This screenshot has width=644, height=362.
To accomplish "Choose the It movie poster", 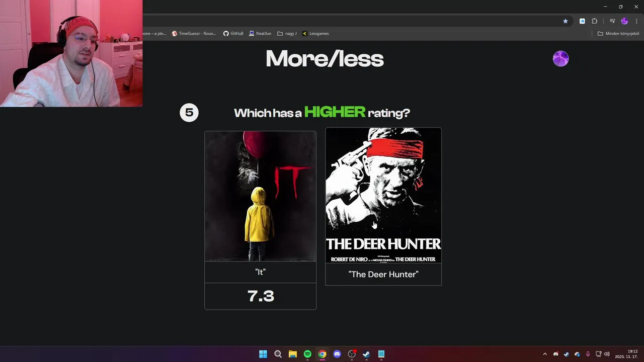I will pyautogui.click(x=260, y=196).
